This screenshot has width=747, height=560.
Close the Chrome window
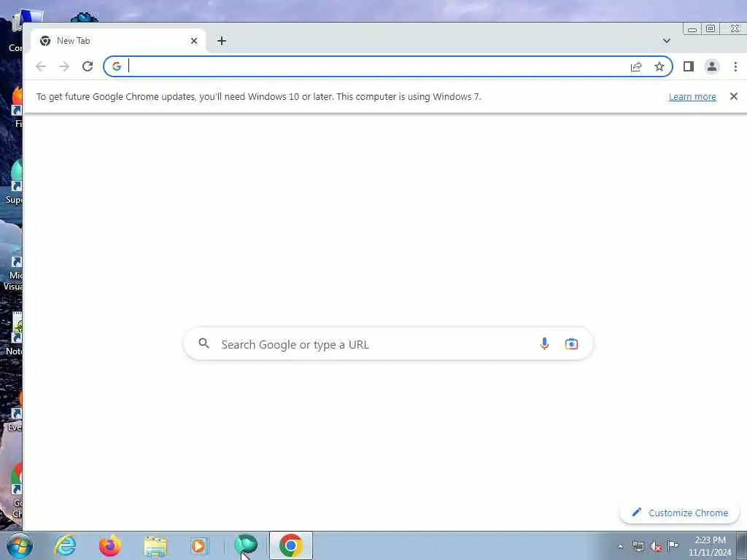pos(734,29)
